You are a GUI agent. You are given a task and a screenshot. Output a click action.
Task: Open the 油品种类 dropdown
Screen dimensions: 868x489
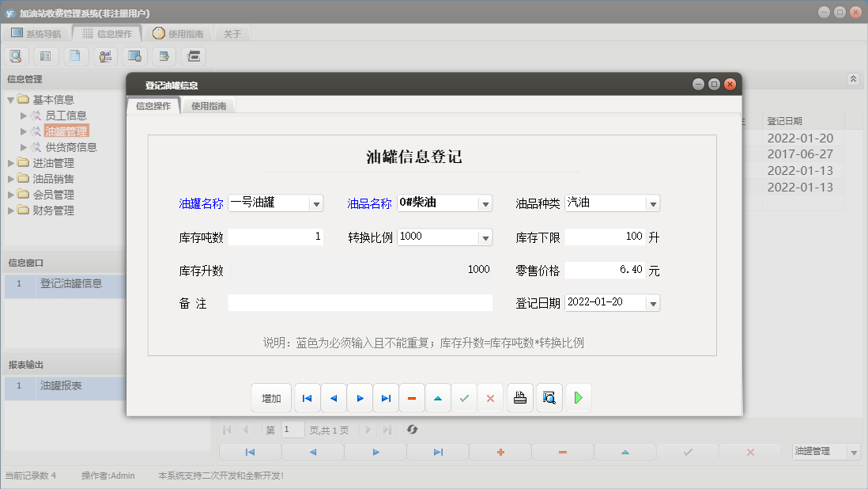[653, 203]
